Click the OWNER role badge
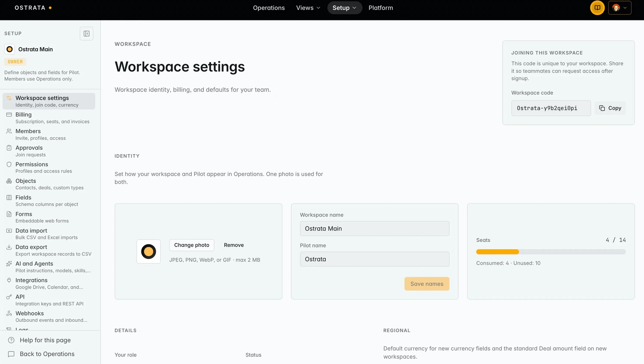This screenshot has height=364, width=644. pos(15,62)
